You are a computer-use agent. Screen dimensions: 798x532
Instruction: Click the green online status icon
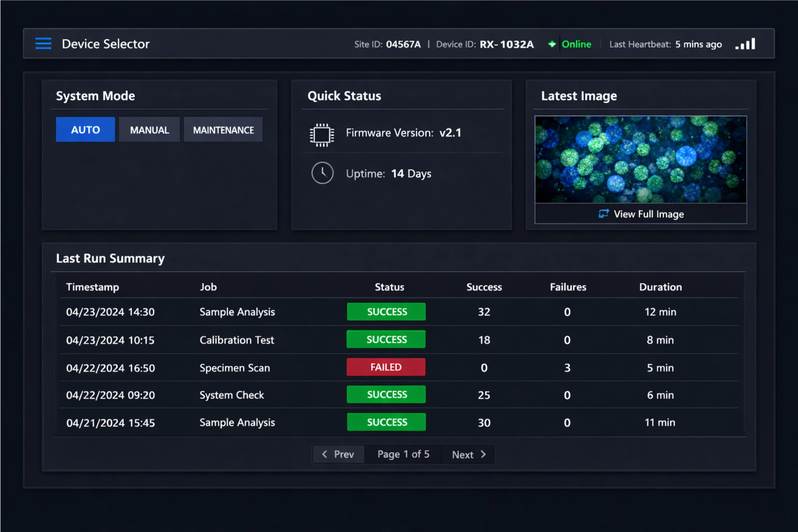tap(552, 44)
